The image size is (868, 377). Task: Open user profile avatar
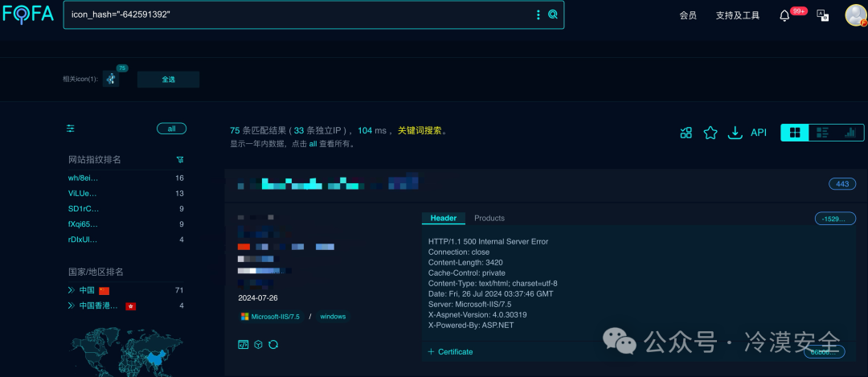tap(856, 15)
